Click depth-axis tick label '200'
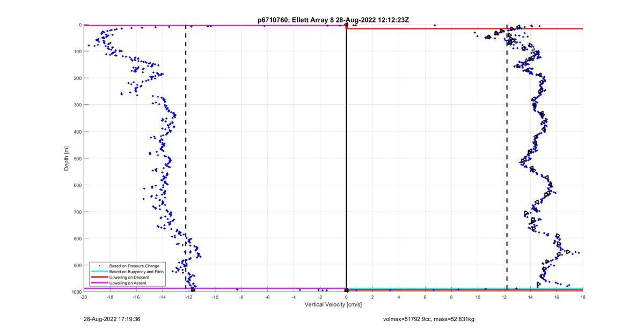Screen dimensions: 644x328 77,78
